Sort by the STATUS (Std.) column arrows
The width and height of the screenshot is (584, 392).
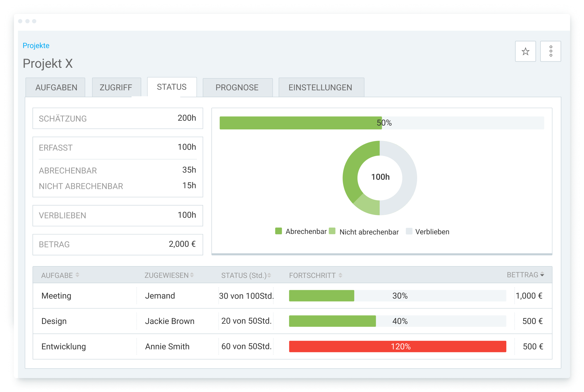269,275
